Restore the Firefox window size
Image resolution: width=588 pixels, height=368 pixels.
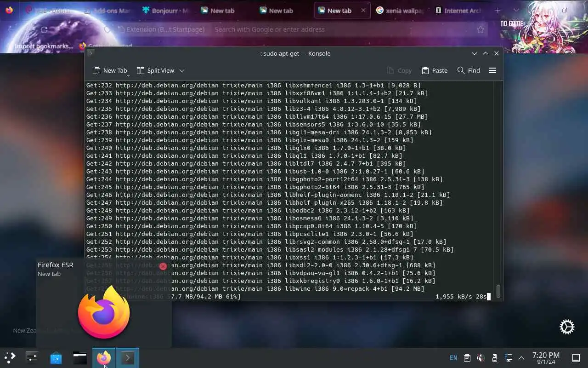click(565, 10)
